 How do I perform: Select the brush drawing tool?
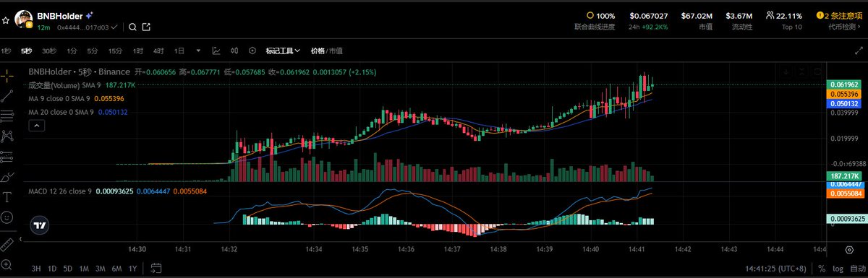pos(8,176)
